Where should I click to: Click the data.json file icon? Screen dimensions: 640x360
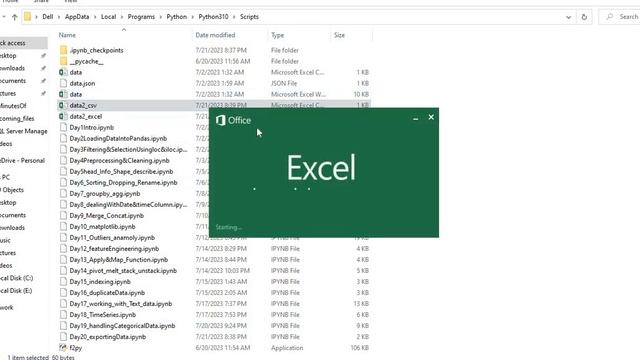click(63, 83)
